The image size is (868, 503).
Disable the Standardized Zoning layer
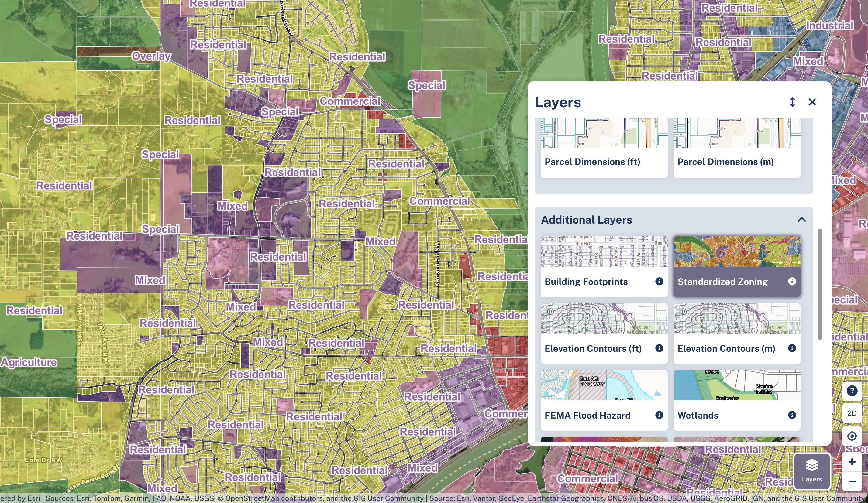coord(737,266)
